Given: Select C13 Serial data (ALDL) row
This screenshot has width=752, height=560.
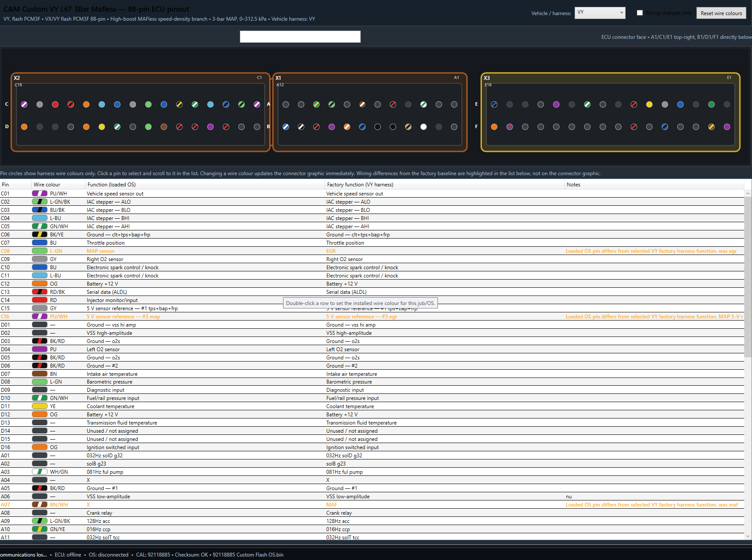Looking at the screenshot, I should (x=372, y=292).
